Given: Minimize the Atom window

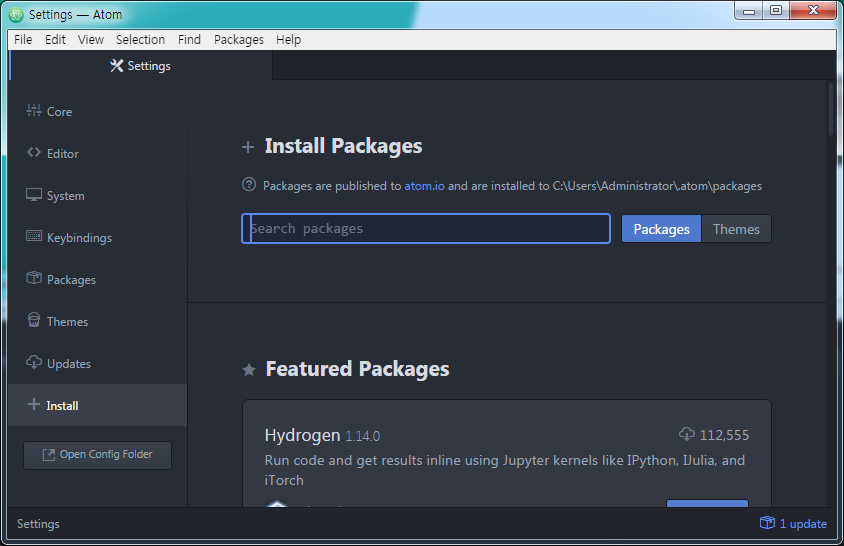Looking at the screenshot, I should point(749,11).
